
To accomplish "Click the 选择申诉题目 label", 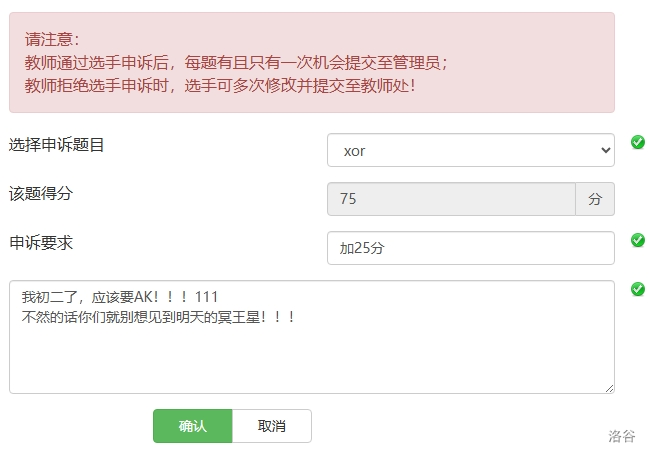I will (x=57, y=145).
